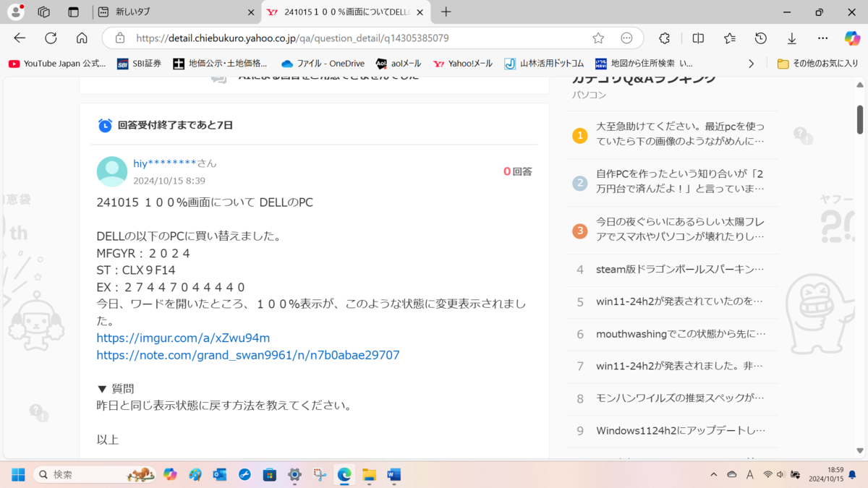Click the browser profile avatar
868x488 pixels.
pyautogui.click(x=16, y=12)
